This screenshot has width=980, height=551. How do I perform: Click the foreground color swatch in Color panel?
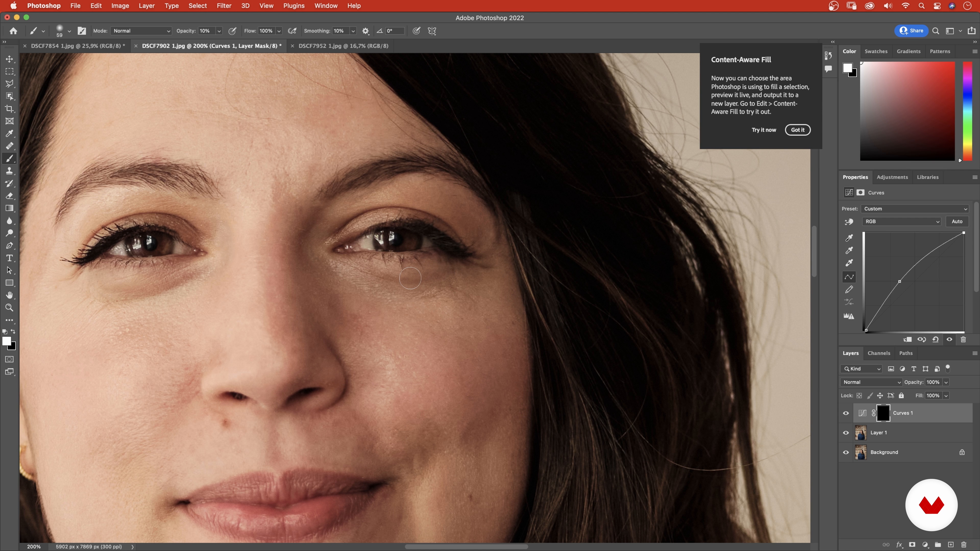click(847, 68)
